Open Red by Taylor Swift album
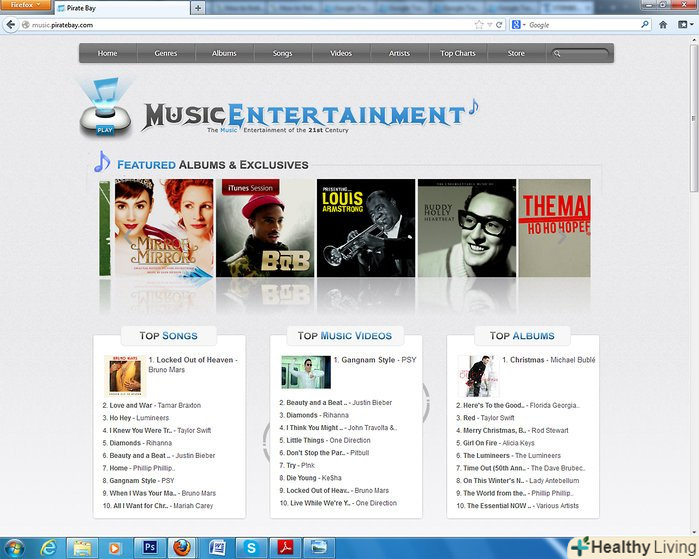Screen dimensions: 699x559 pos(485,418)
